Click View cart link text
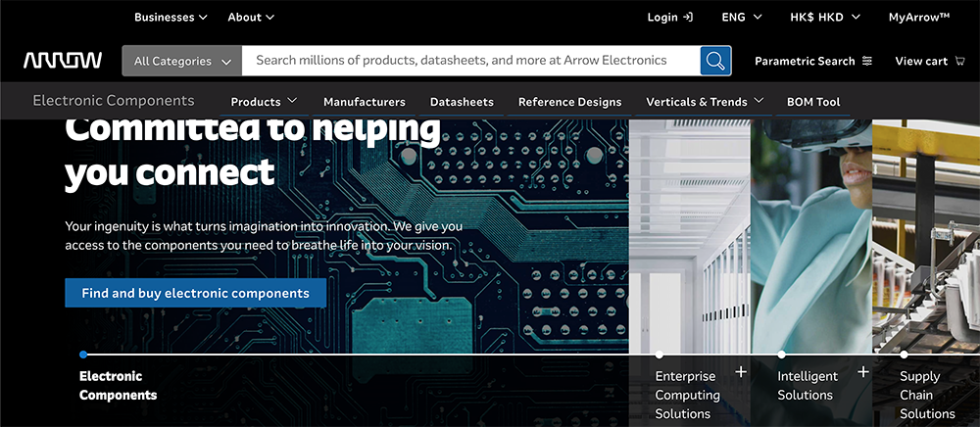The height and width of the screenshot is (427, 980). click(x=921, y=61)
